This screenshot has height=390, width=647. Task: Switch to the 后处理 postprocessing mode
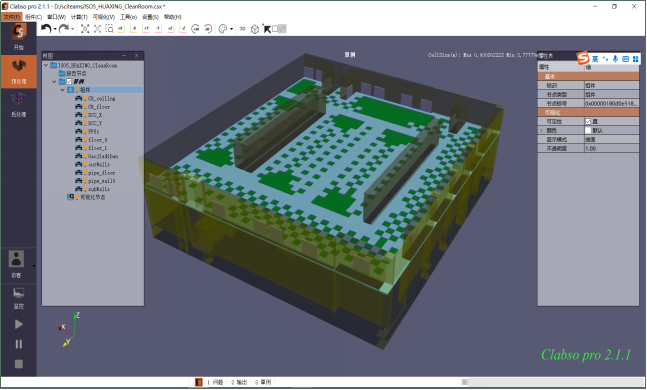19,105
